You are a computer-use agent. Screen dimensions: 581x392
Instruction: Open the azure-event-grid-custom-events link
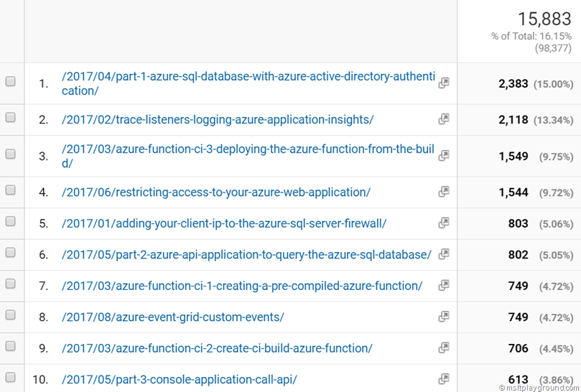coord(172,317)
